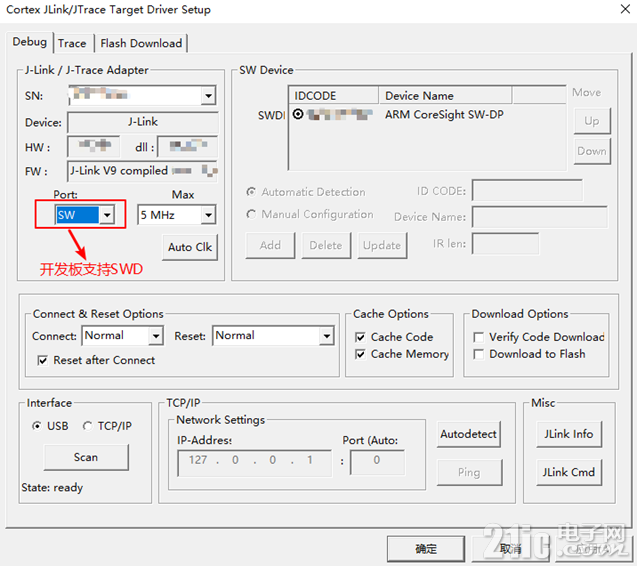Screen dimensions: 637x566
Task: Toggle Reset after Connect checkbox
Action: pyautogui.click(x=42, y=360)
